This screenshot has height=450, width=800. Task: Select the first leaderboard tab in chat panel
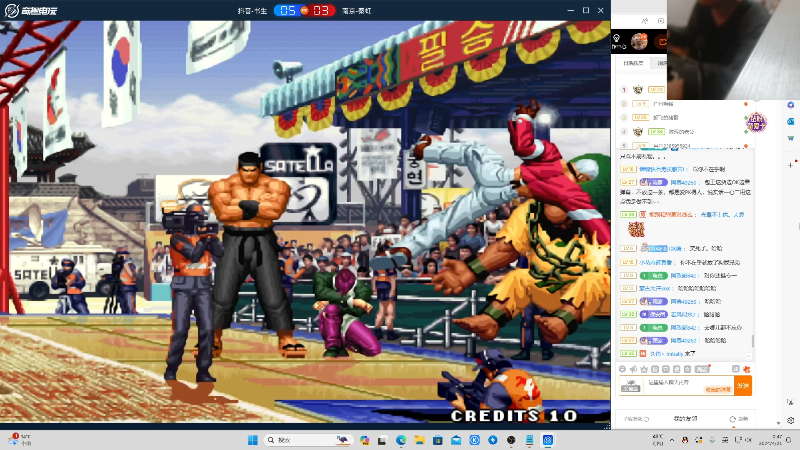pyautogui.click(x=633, y=63)
